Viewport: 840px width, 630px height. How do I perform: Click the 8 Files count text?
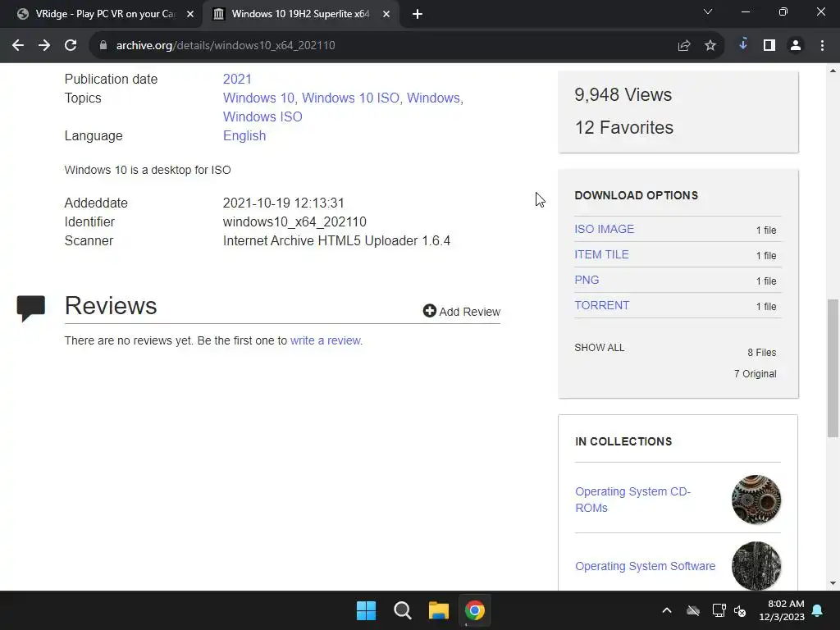click(762, 353)
